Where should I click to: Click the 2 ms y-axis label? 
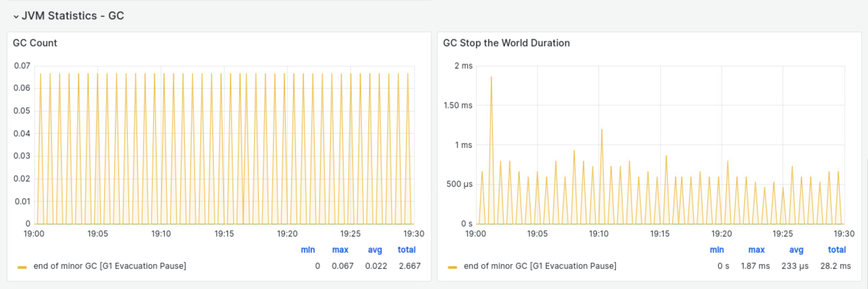point(463,66)
